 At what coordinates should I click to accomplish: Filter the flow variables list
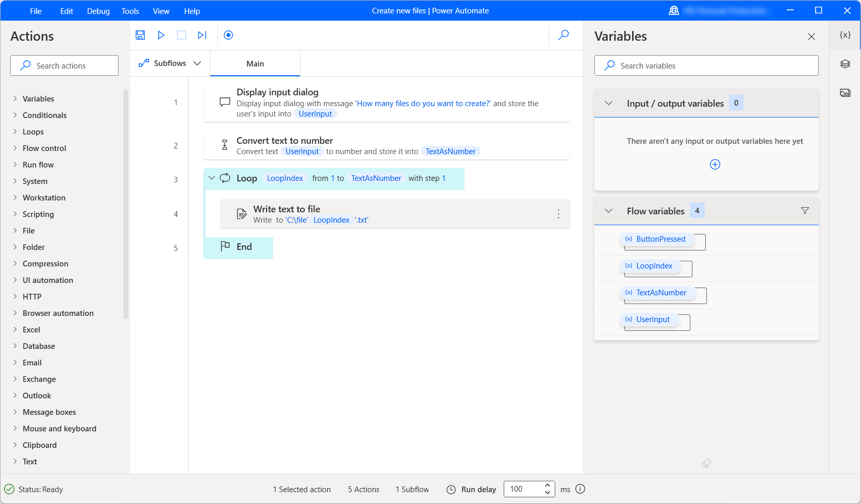click(x=805, y=210)
